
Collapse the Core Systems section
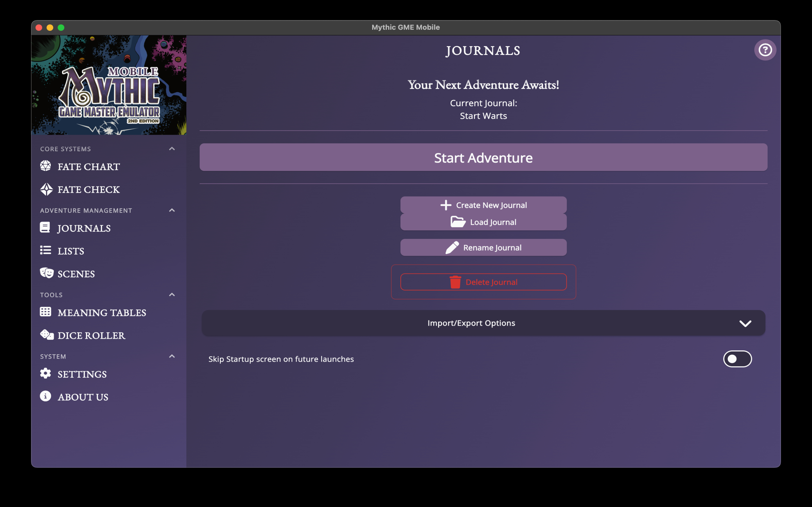coord(172,148)
